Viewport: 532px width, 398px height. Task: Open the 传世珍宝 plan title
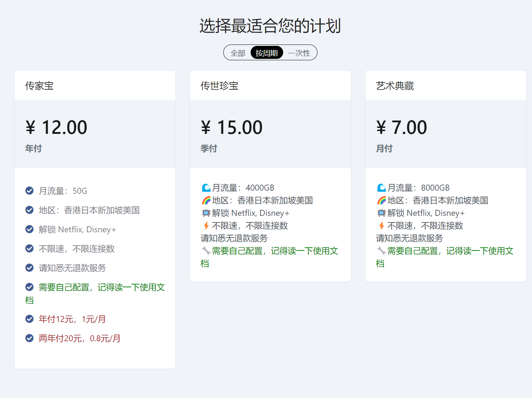click(x=219, y=86)
